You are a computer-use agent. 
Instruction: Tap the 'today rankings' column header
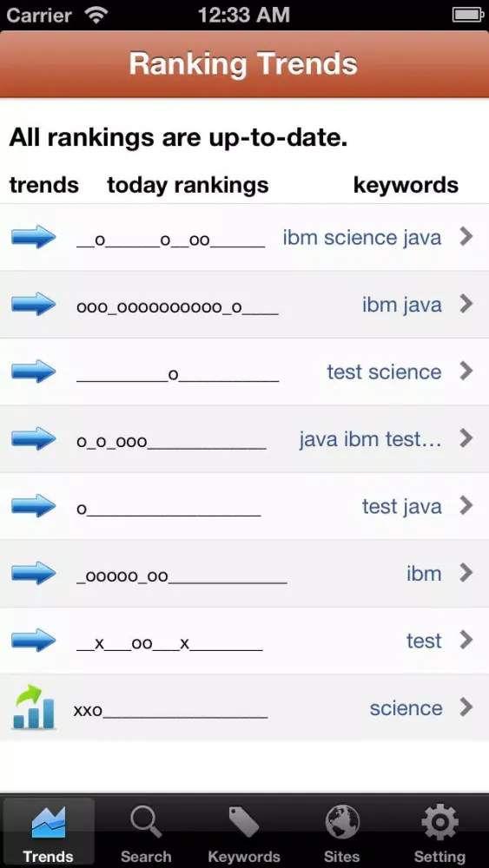[188, 185]
